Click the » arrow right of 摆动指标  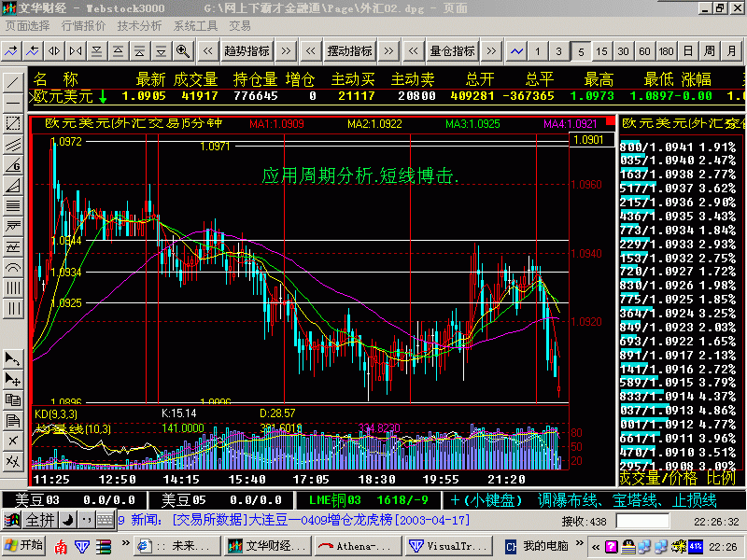pos(388,50)
